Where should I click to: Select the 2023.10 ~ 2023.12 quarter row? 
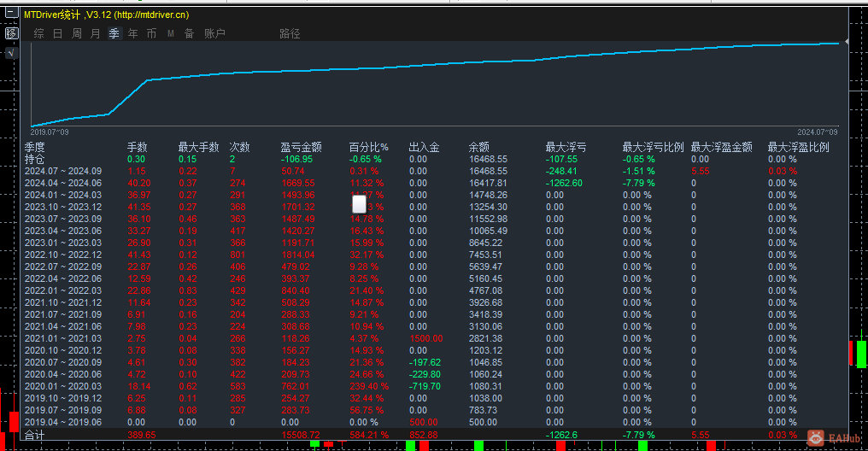point(433,207)
